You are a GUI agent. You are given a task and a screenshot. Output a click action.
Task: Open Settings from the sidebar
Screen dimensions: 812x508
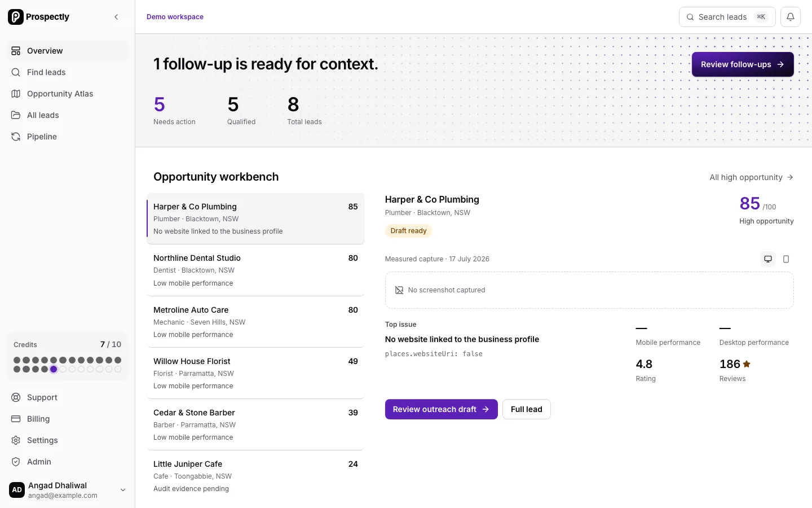click(67, 440)
